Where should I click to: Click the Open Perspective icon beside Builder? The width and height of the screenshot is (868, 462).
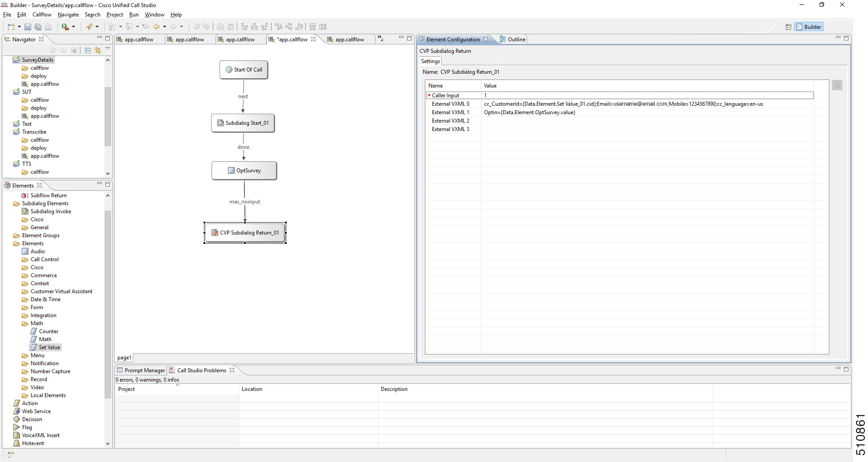(x=788, y=27)
